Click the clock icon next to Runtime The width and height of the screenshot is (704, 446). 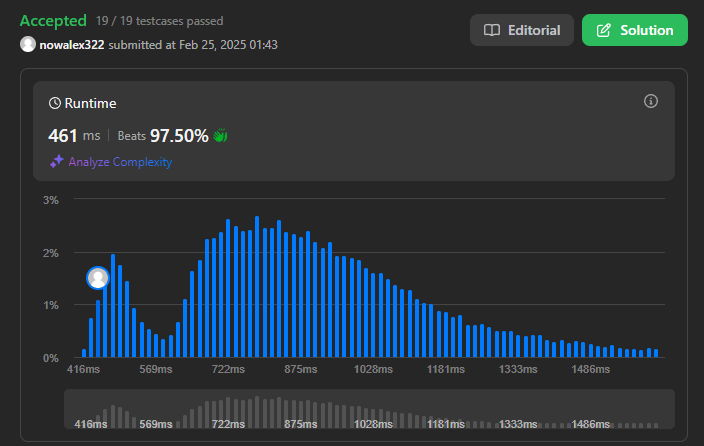tap(55, 103)
